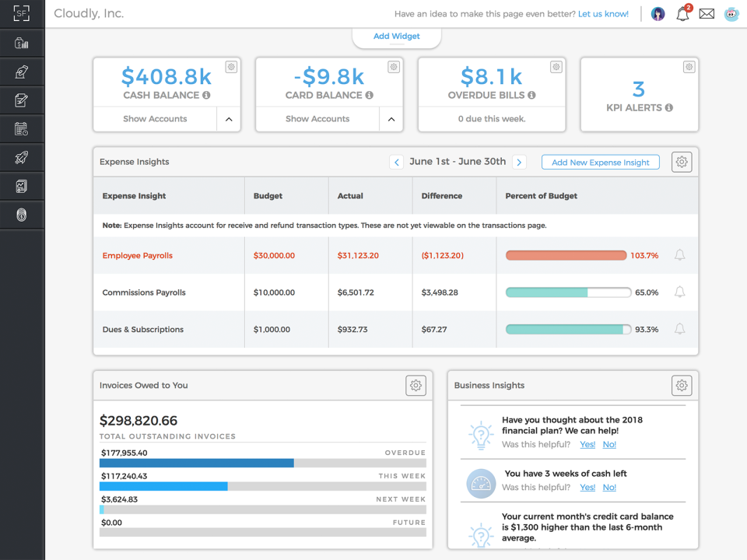Click the rocket icon in sidebar
The width and height of the screenshot is (747, 560).
(22, 158)
